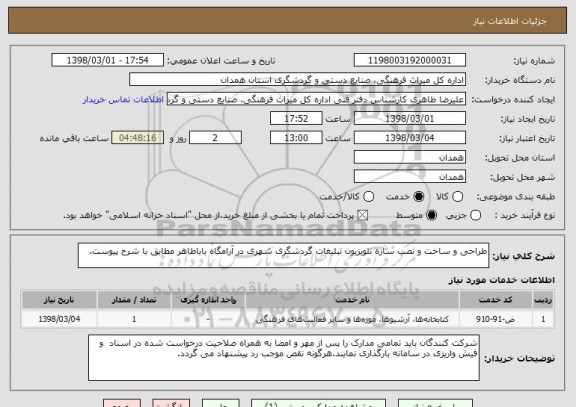Click the table date cell 1398/03/04
Screen dimensions: 576x407
click(59, 319)
